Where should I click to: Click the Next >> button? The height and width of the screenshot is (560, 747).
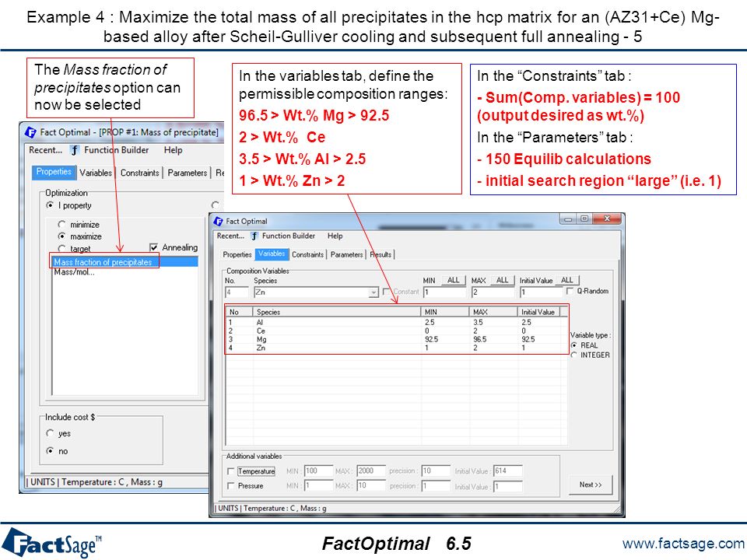point(591,485)
